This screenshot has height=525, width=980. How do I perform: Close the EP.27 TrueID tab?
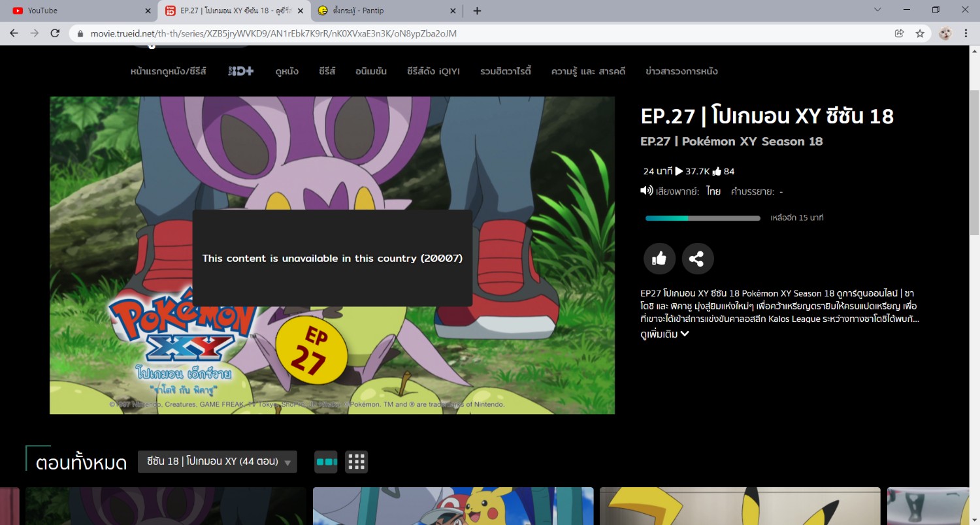coord(301,10)
